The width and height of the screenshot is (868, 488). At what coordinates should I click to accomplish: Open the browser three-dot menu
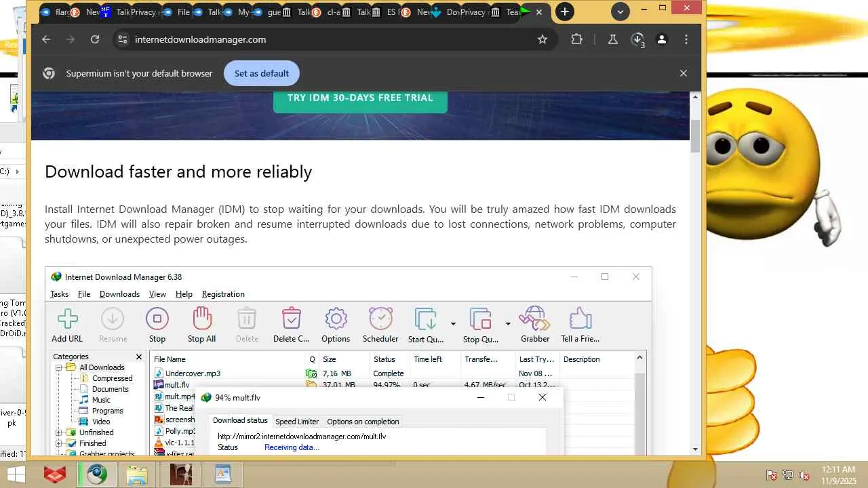pos(686,39)
